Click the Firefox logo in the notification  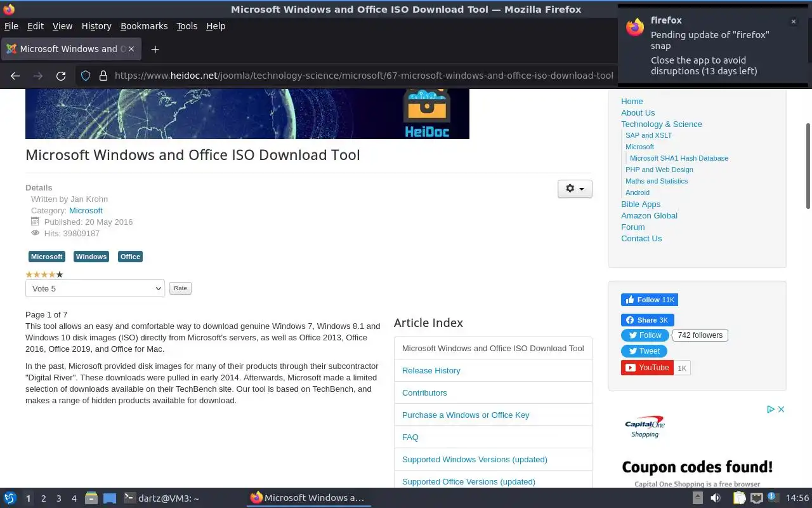click(x=635, y=27)
